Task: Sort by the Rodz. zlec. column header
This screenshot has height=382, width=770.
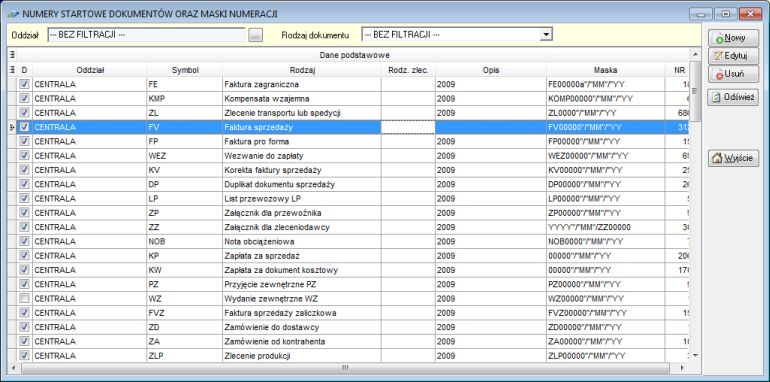Action: 408,70
